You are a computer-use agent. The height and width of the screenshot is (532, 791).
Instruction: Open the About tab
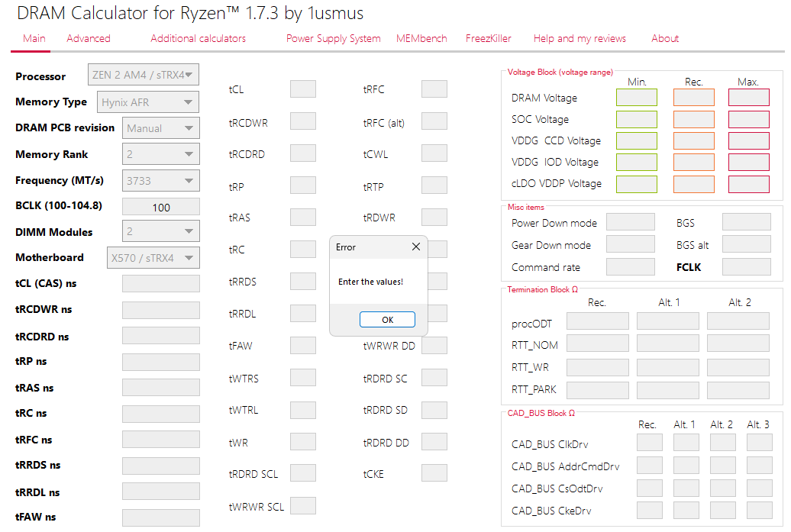click(665, 38)
